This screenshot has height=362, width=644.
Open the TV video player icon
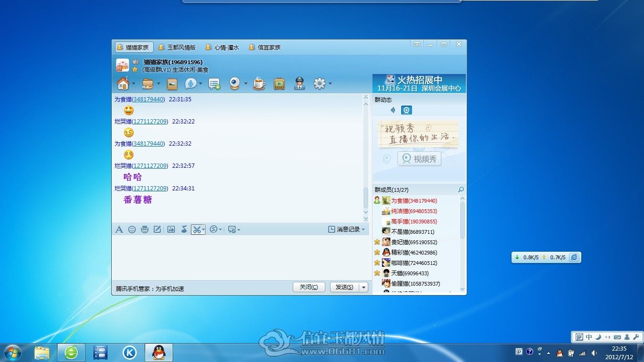[x=279, y=84]
